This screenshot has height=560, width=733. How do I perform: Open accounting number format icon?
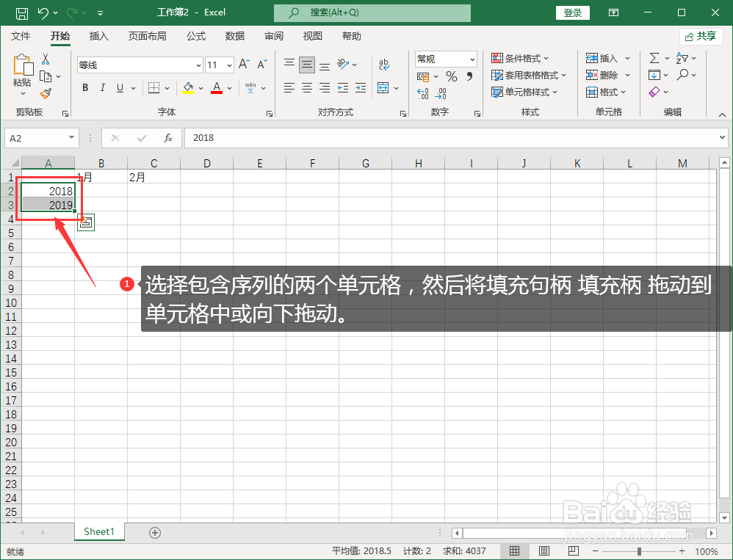[423, 76]
